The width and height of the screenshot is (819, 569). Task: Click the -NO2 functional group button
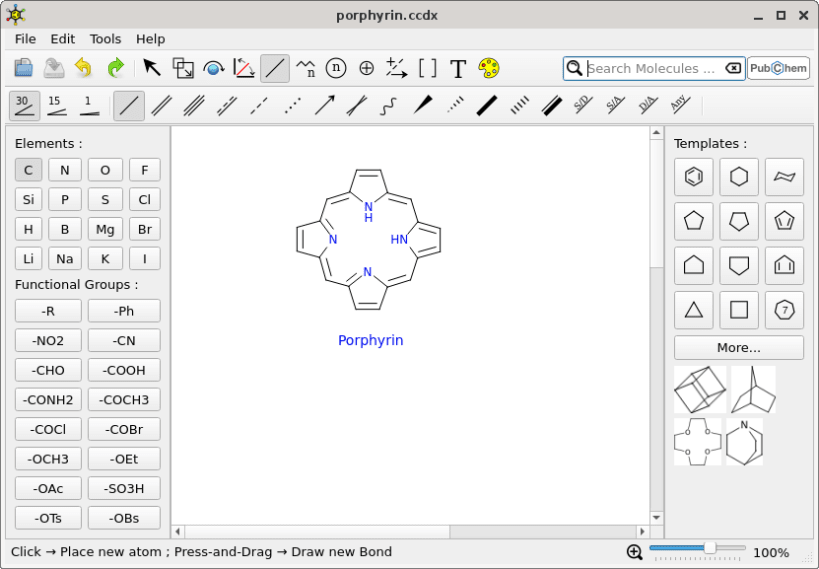coord(48,341)
